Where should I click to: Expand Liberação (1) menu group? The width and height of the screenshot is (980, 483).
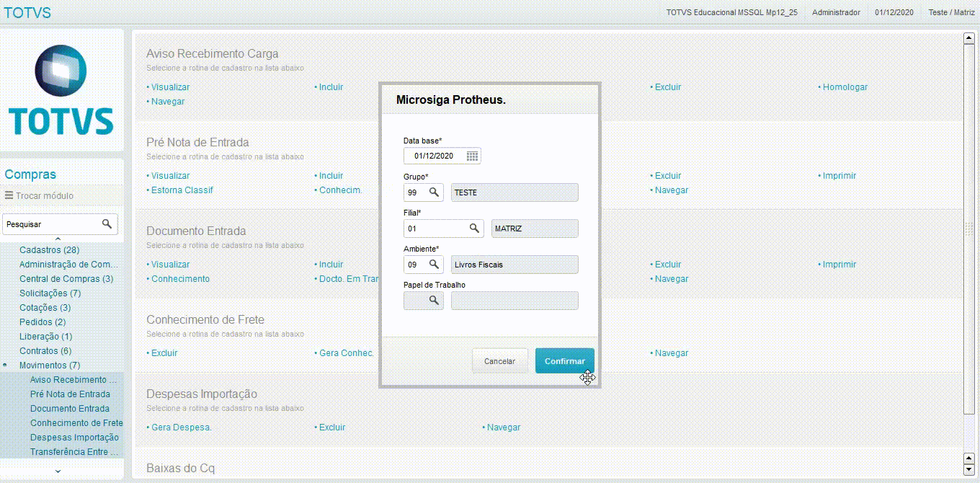[x=45, y=337]
